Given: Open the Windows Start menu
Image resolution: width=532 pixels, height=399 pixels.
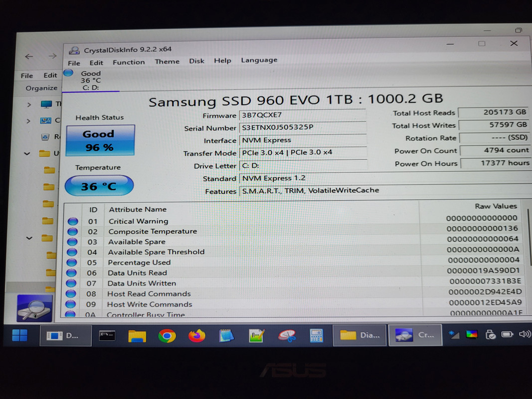Looking at the screenshot, I should (19, 335).
